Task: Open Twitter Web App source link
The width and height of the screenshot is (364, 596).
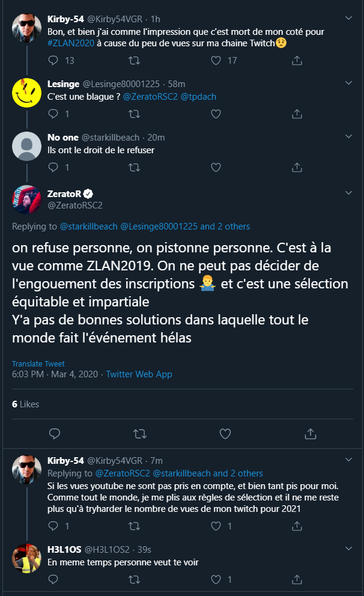Action: [139, 374]
